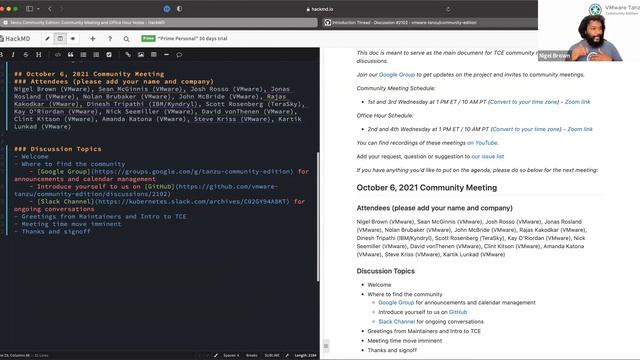Click the editor vertical scrollbar
Viewport: 640px width, 360px height.
(318, 216)
